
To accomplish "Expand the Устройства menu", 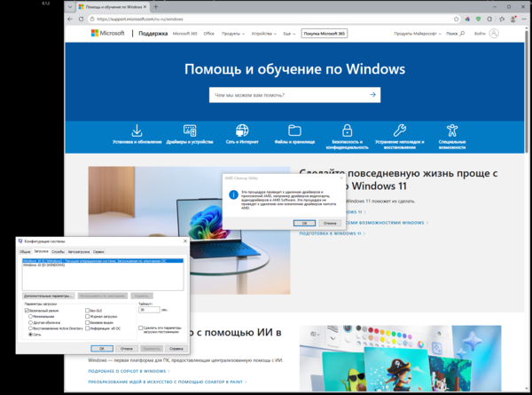I will [x=263, y=34].
